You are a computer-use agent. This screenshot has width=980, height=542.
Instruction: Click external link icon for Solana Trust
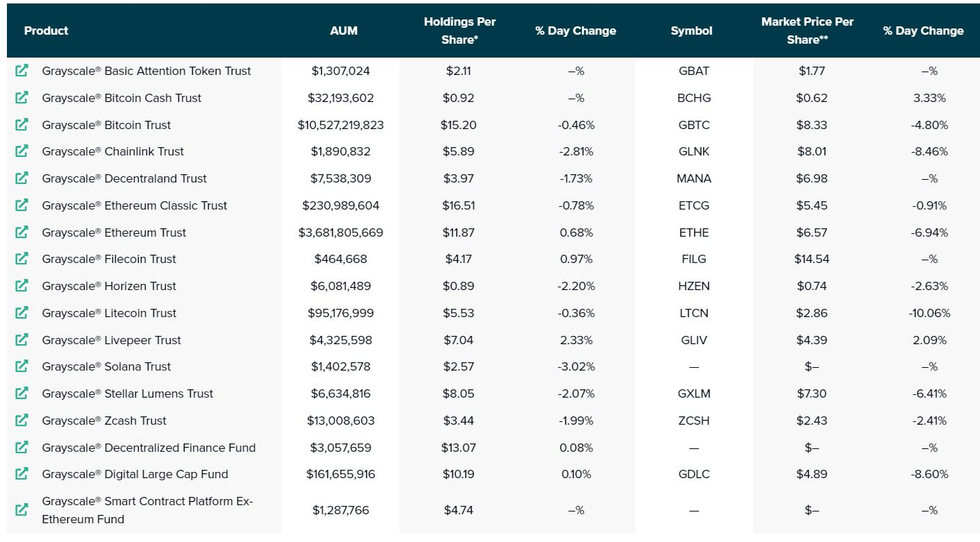click(x=22, y=366)
